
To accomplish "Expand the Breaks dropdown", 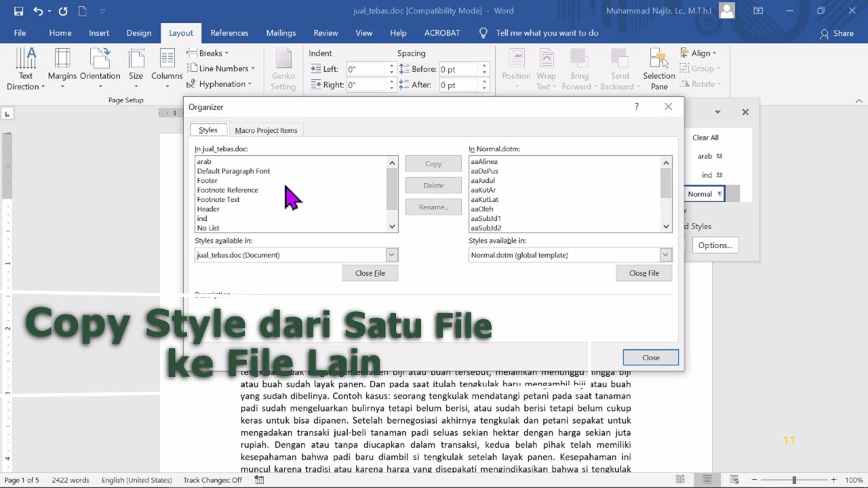I will pos(226,53).
